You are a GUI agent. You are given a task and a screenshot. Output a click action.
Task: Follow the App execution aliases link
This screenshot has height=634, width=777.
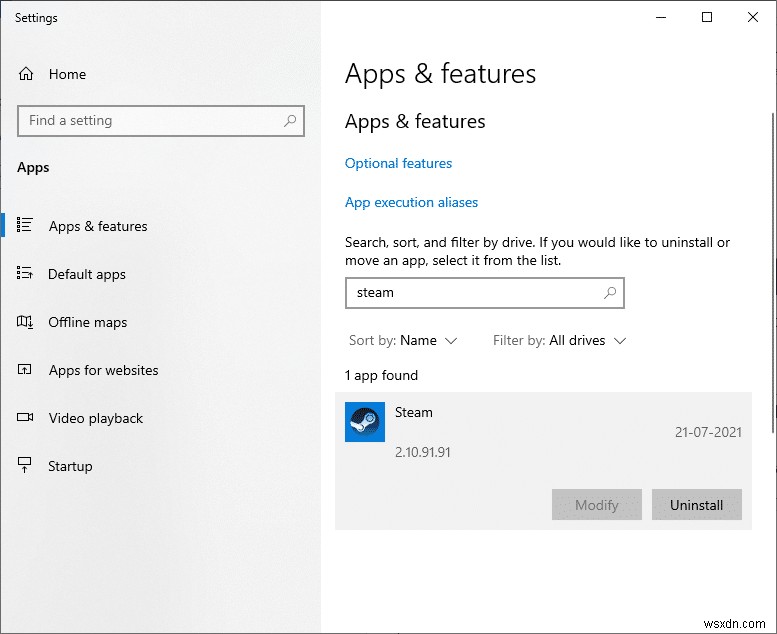coord(411,202)
